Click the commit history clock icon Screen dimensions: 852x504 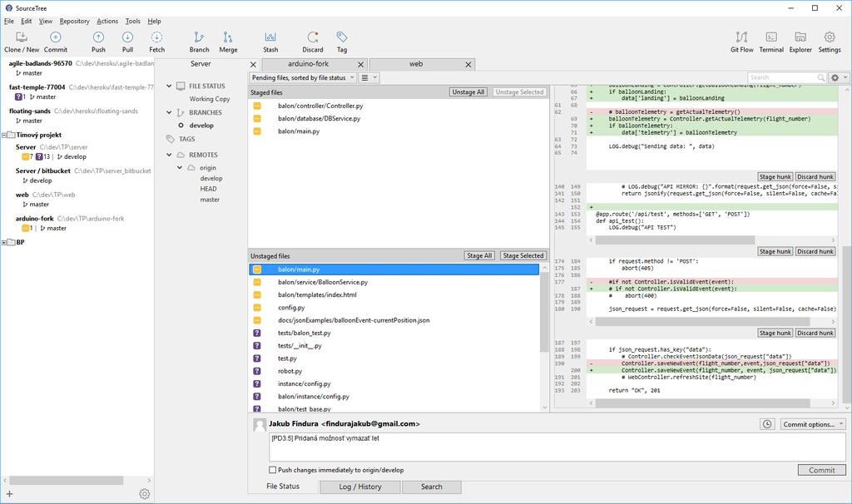click(767, 424)
